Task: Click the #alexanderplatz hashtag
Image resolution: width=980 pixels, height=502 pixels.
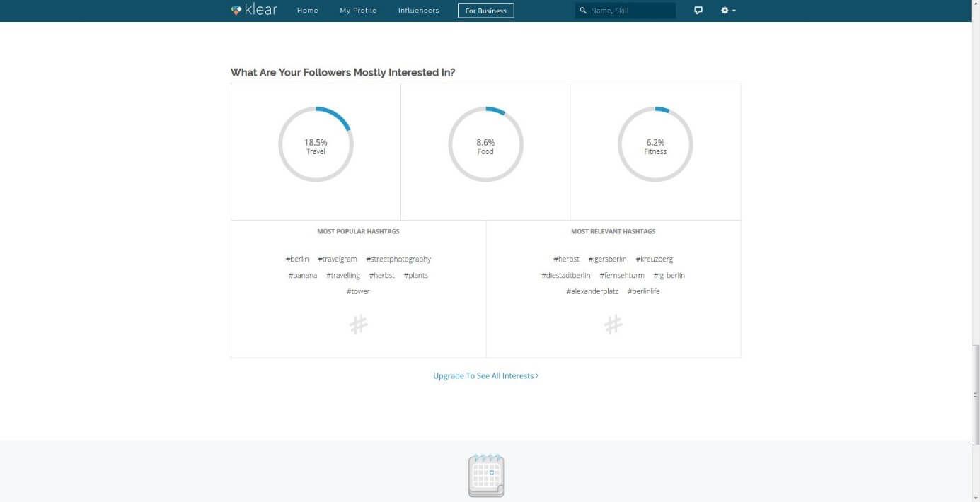Action: [x=592, y=292]
